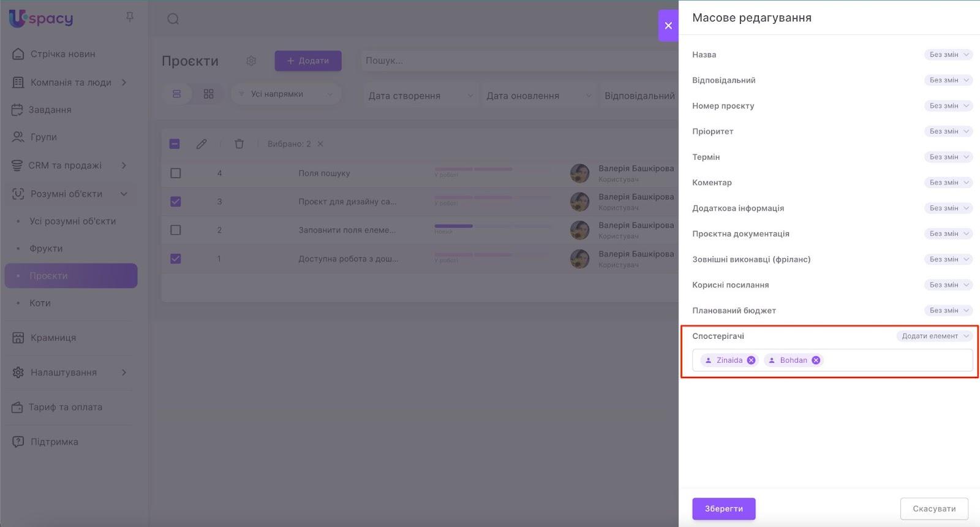The height and width of the screenshot is (527, 980).
Task: Open project settings gear next to Проєкти
Action: pos(251,61)
